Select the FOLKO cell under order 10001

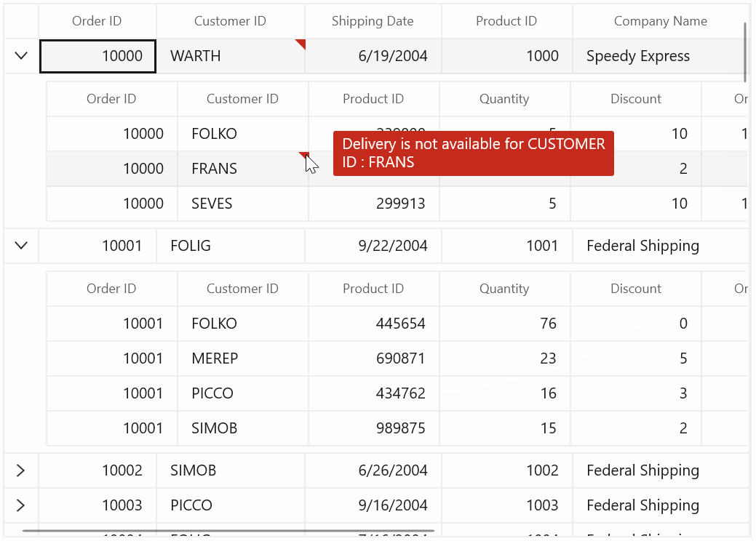tap(242, 324)
